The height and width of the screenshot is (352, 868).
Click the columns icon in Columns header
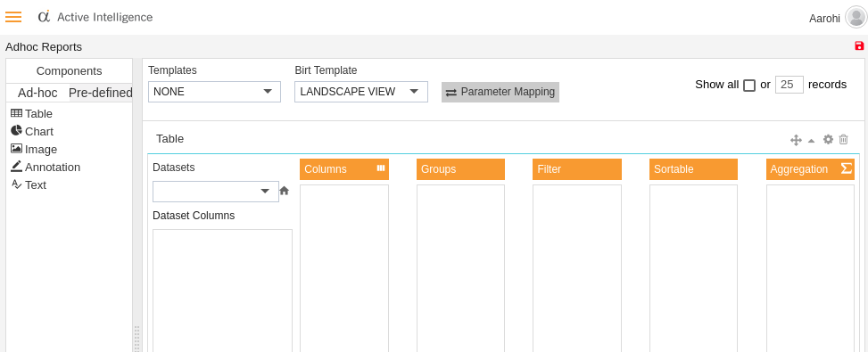pyautogui.click(x=381, y=168)
